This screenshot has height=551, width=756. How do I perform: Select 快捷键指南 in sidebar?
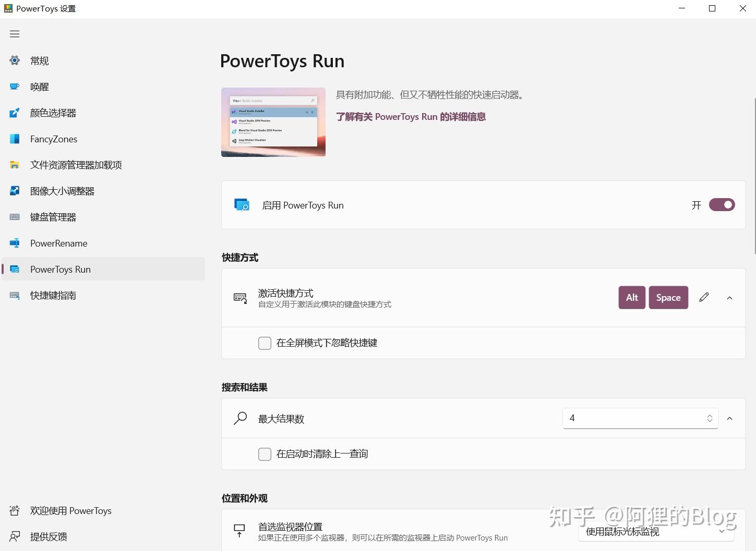click(103, 295)
